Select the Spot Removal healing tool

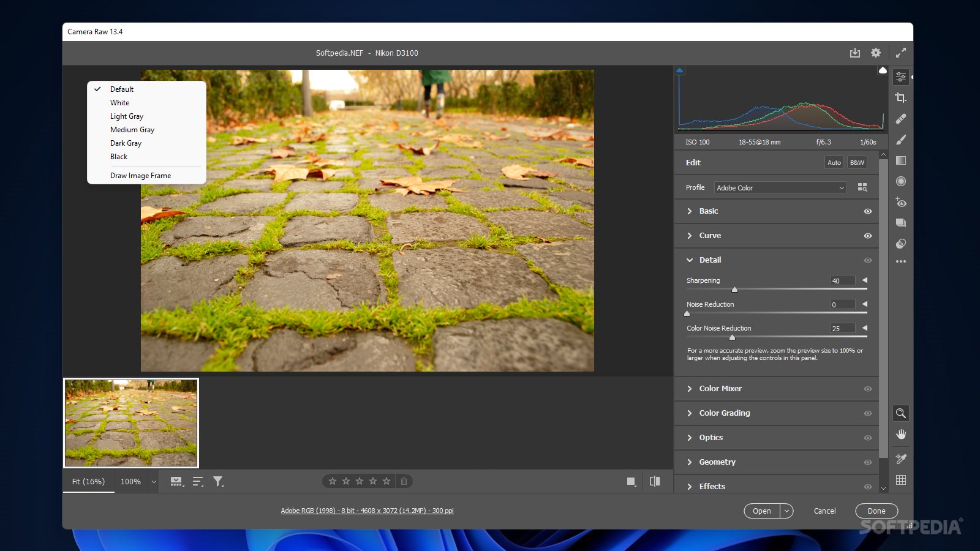click(x=900, y=119)
